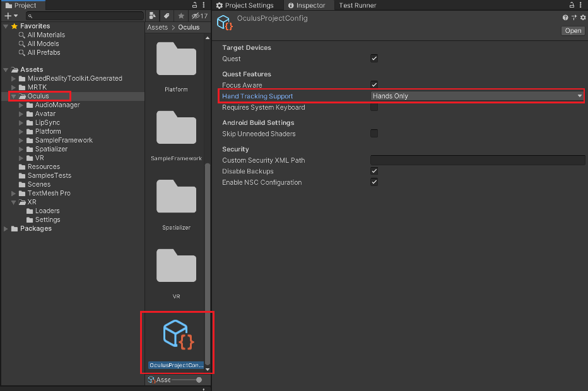Click the Inspector help question mark icon
This screenshot has width=588, height=391.
[x=565, y=18]
